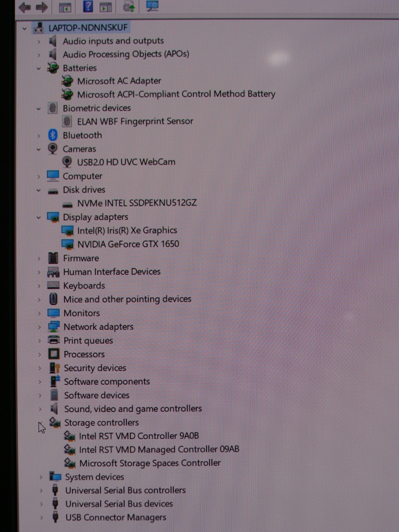The height and width of the screenshot is (532, 399).
Task: Click the Batteries category icon
Action: click(53, 68)
